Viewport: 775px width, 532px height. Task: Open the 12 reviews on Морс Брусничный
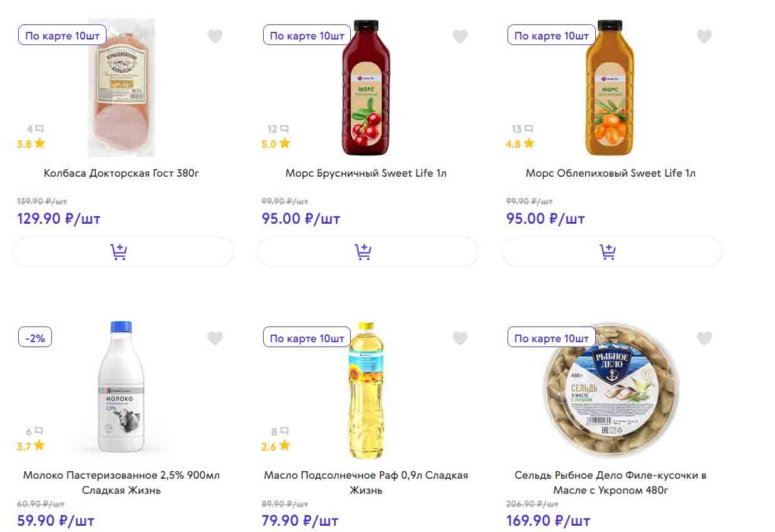[278, 129]
